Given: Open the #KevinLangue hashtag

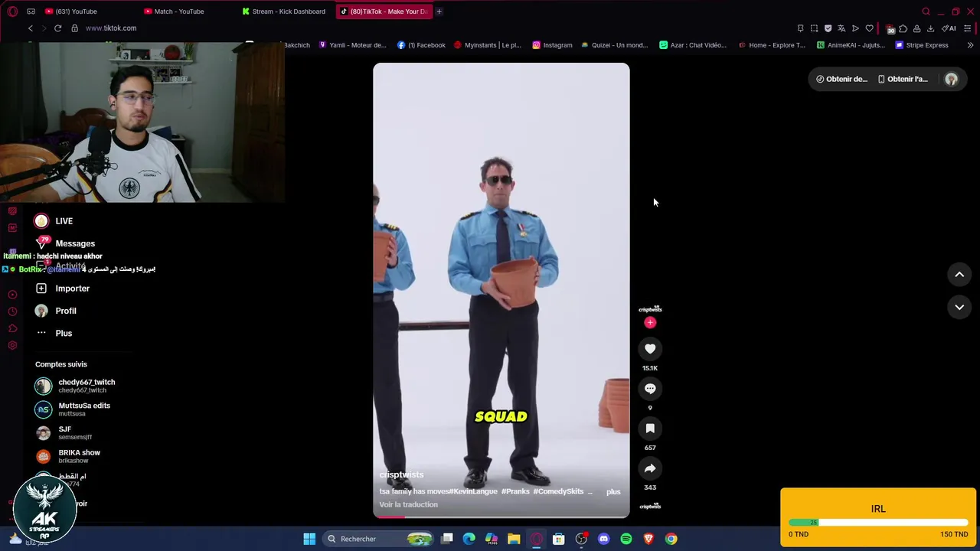Looking at the screenshot, I should pyautogui.click(x=473, y=491).
